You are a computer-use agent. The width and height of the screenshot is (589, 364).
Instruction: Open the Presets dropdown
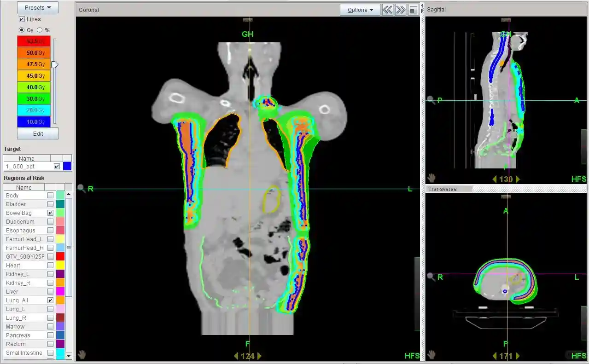[38, 8]
